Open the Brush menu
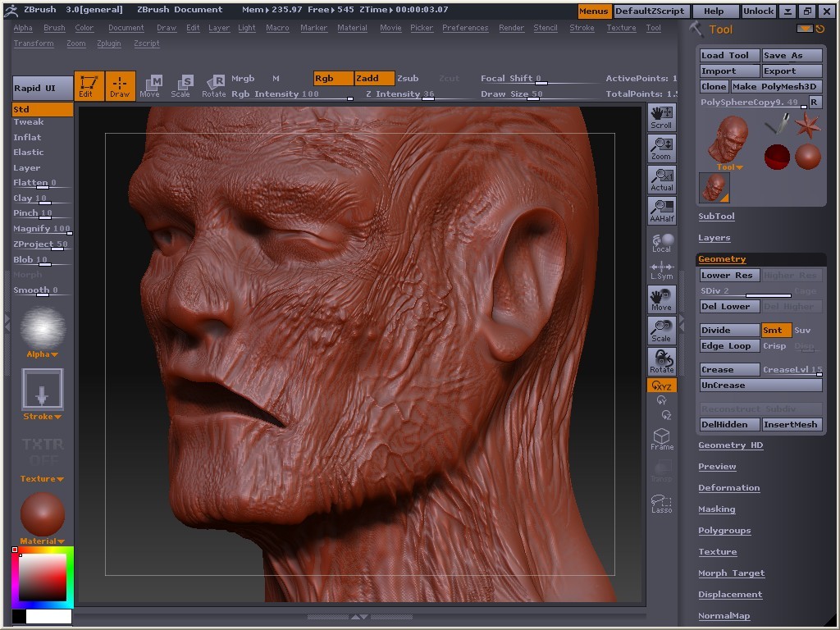The width and height of the screenshot is (840, 630). pos(54,28)
